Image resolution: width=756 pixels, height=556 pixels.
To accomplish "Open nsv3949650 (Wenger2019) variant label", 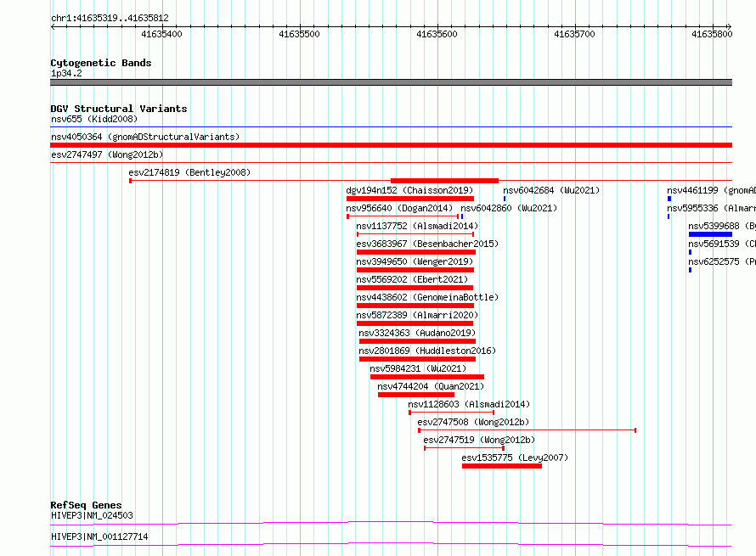I will tap(415, 261).
